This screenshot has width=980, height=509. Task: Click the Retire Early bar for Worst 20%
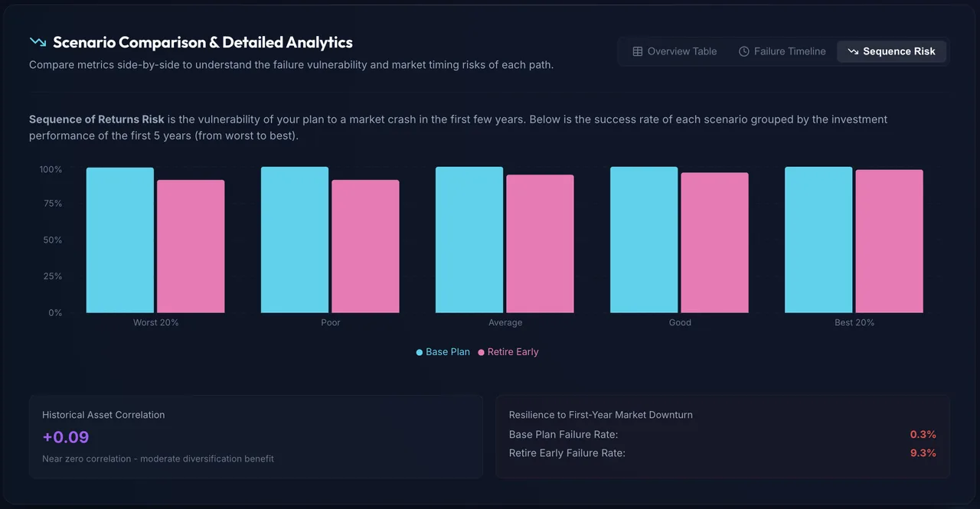[x=191, y=246]
